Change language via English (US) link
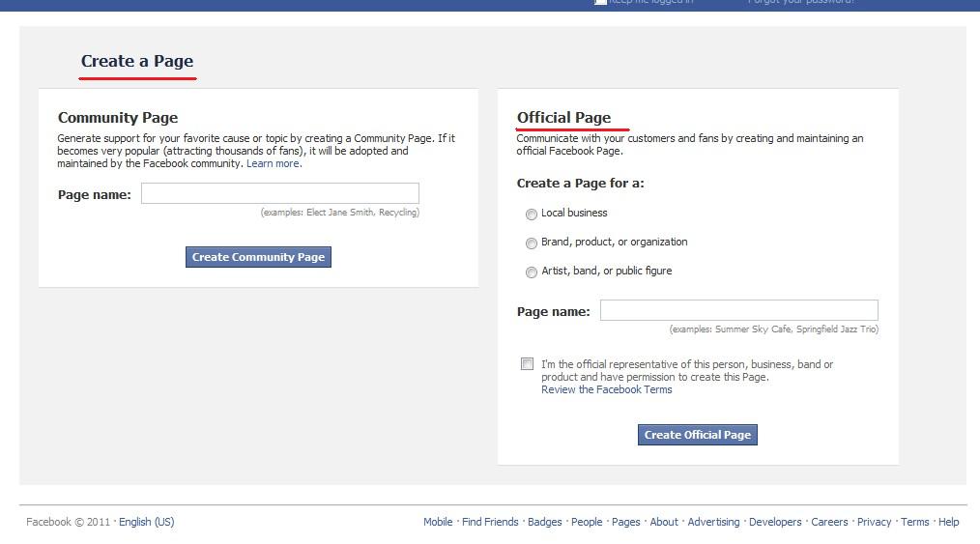Image resolution: width=980 pixels, height=544 pixels. 147,522
